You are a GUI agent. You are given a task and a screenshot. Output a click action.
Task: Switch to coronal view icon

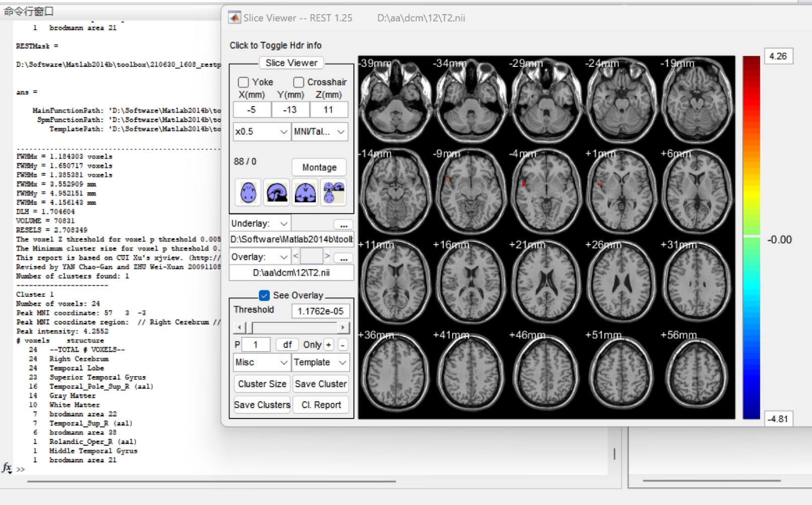pos(305,192)
